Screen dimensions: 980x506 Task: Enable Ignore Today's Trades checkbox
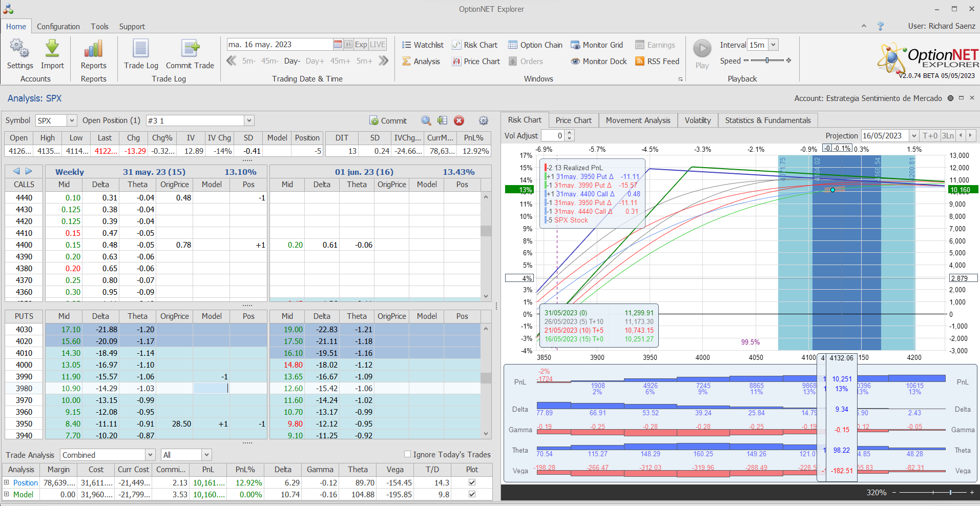(408, 454)
